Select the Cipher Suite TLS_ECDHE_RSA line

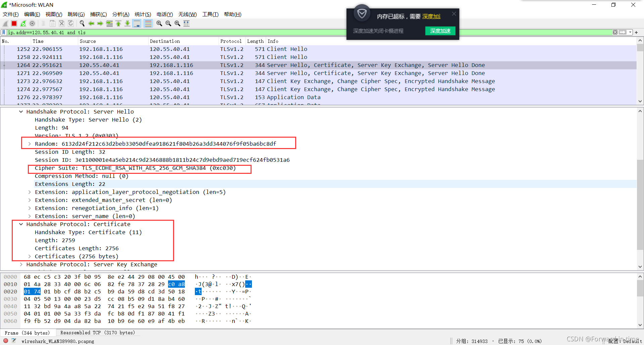coord(135,168)
